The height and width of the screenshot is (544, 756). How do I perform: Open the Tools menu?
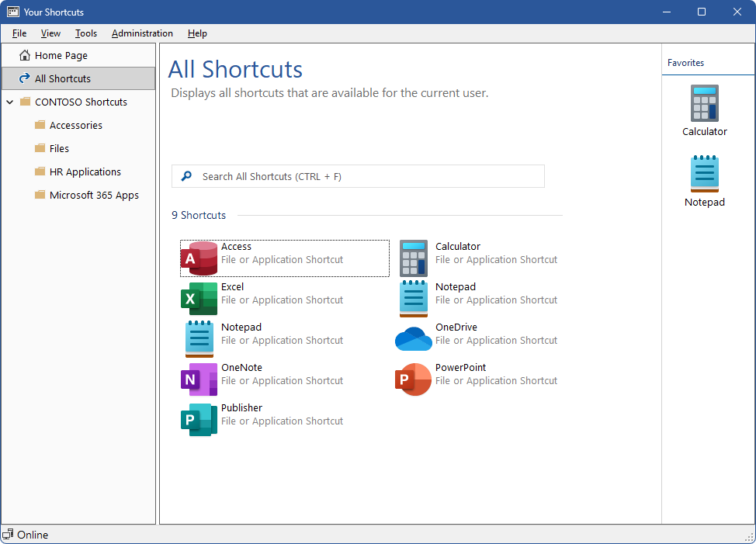click(x=86, y=33)
